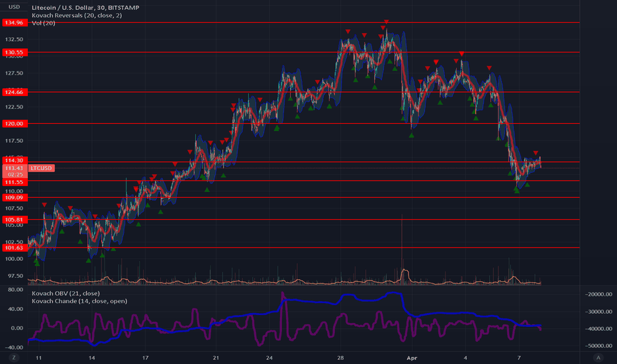The image size is (617, 364).
Task: Click the 127.50 price axis value
Action: click(14, 73)
